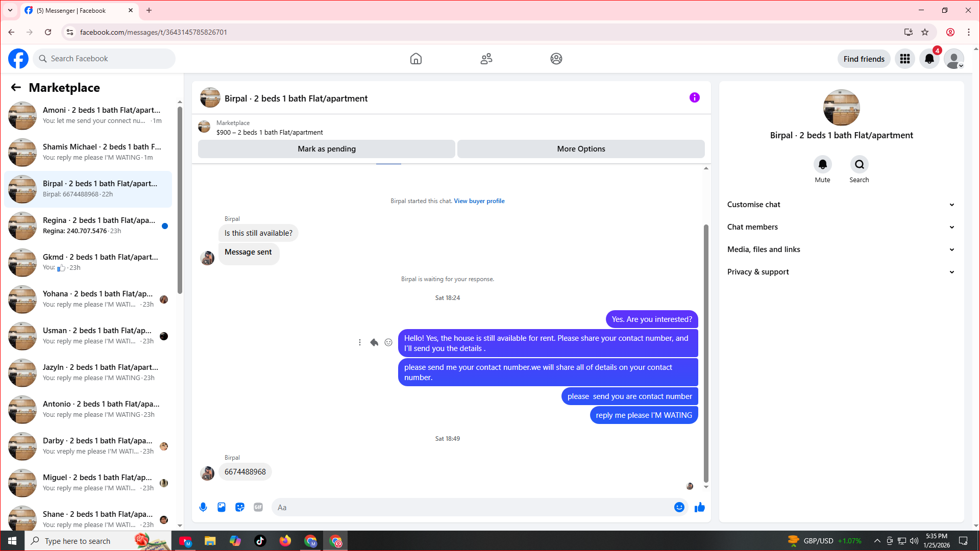Open the Facebook menu grid icon
This screenshot has height=551, width=980.
(905, 59)
